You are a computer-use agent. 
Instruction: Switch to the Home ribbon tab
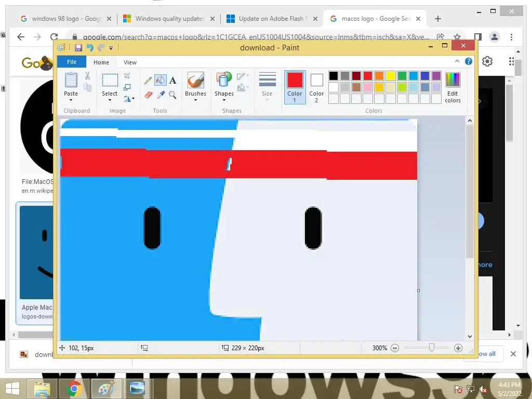tap(101, 62)
